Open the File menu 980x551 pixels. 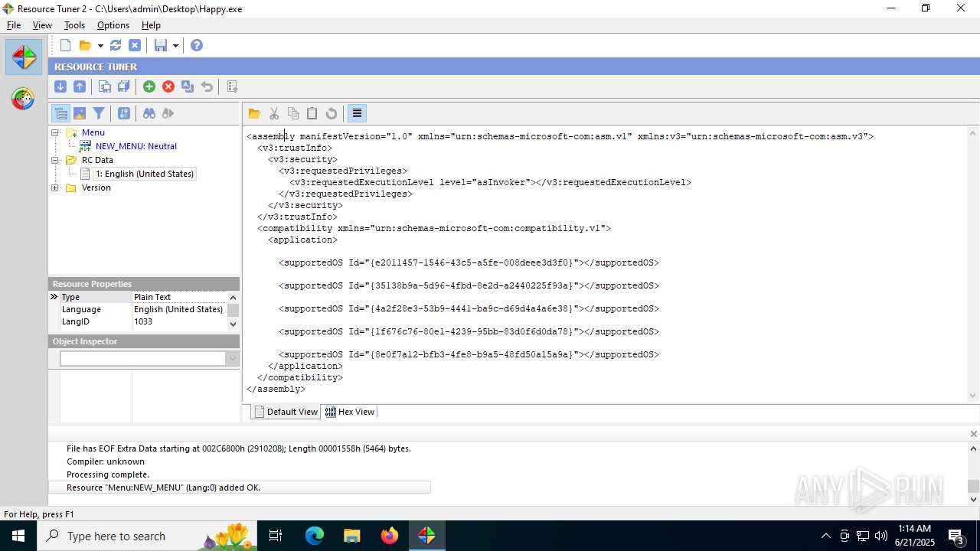[x=14, y=25]
